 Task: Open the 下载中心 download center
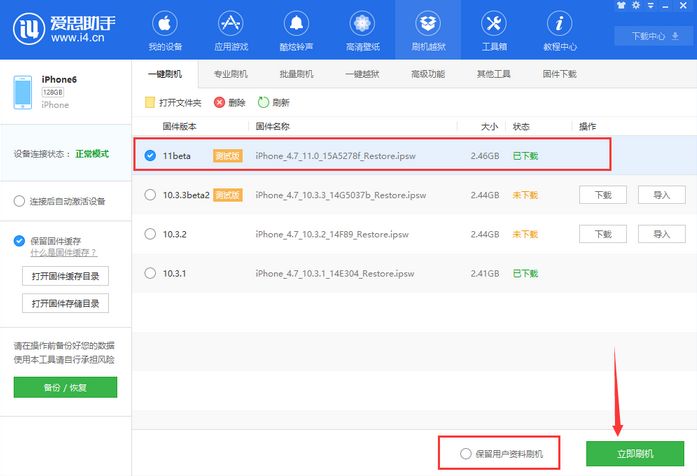[655, 36]
